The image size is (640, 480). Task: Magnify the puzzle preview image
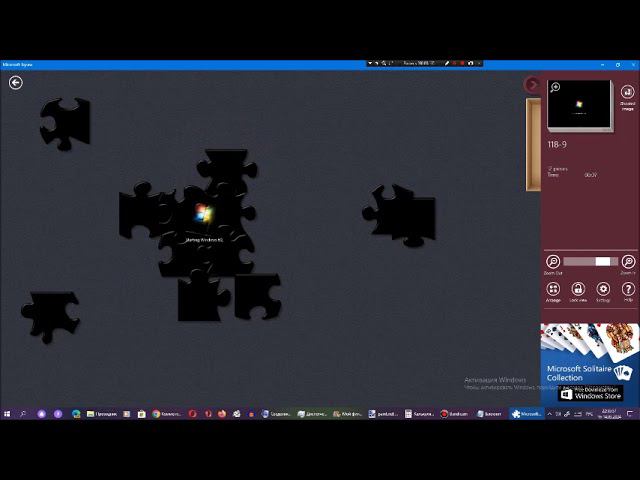[x=555, y=87]
